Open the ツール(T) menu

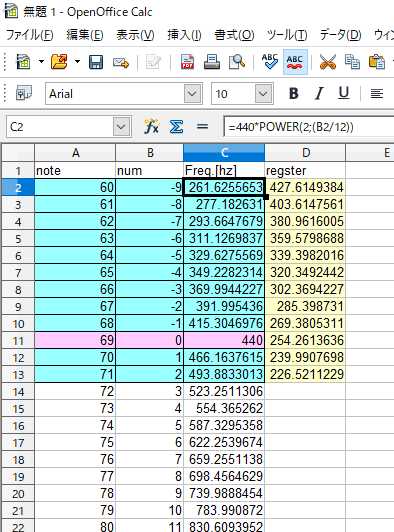(287, 35)
